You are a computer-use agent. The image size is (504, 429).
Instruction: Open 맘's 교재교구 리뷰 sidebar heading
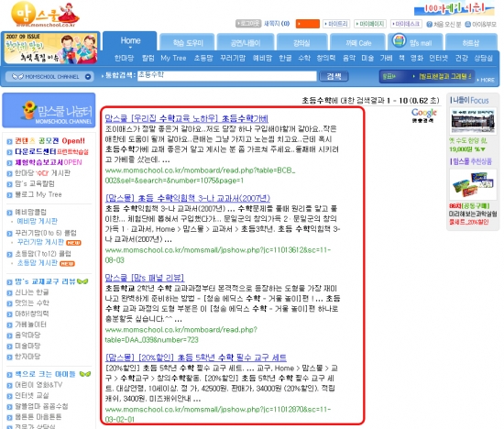click(45, 281)
